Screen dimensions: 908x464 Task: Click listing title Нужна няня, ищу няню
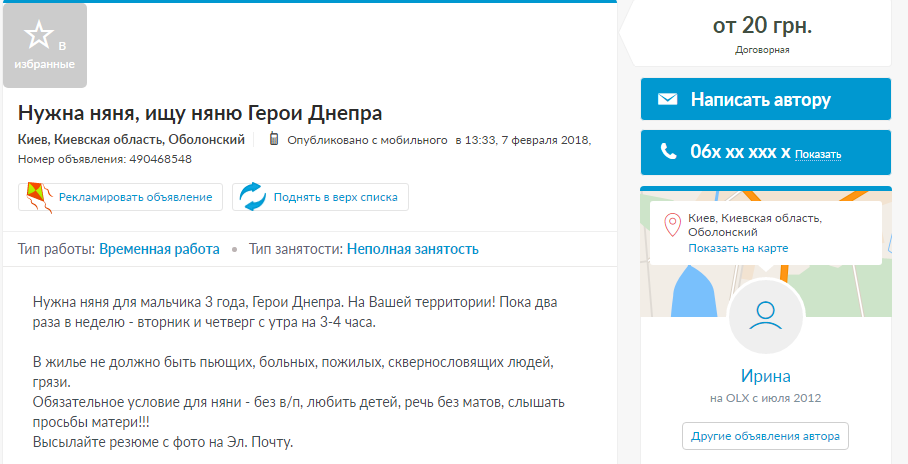click(200, 113)
